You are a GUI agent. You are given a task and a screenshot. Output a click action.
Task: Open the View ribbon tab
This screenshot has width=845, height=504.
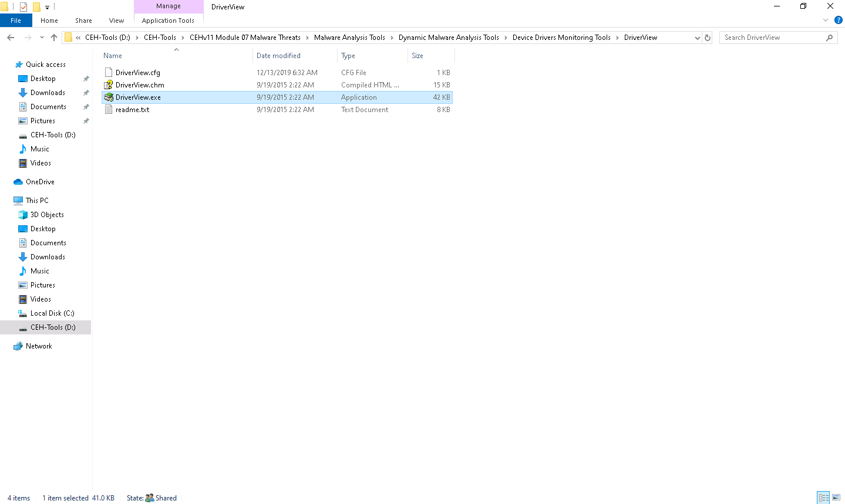(116, 21)
